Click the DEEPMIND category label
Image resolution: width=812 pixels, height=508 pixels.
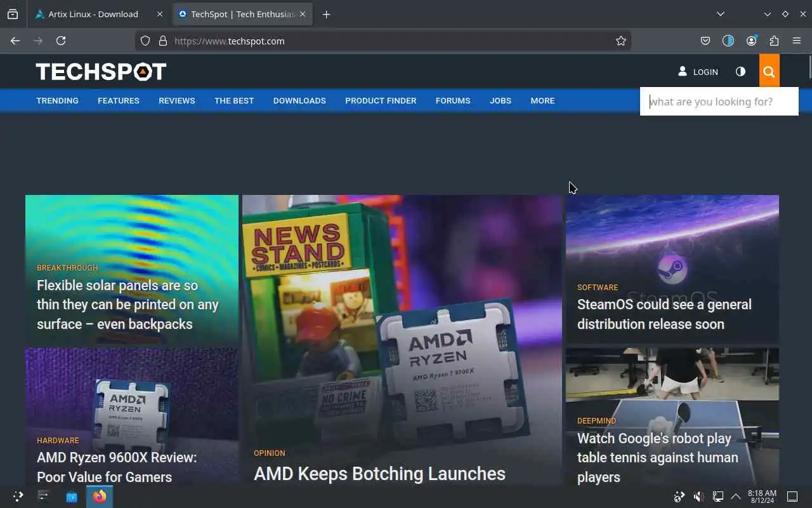click(596, 421)
